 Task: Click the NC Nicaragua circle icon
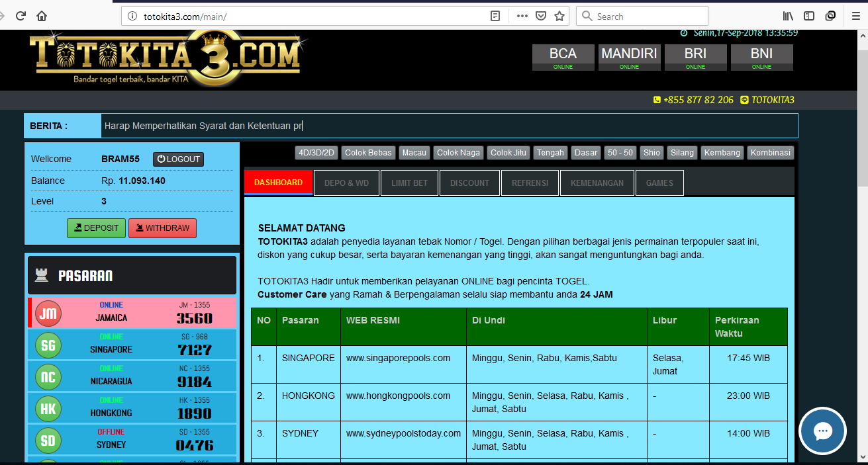48,377
